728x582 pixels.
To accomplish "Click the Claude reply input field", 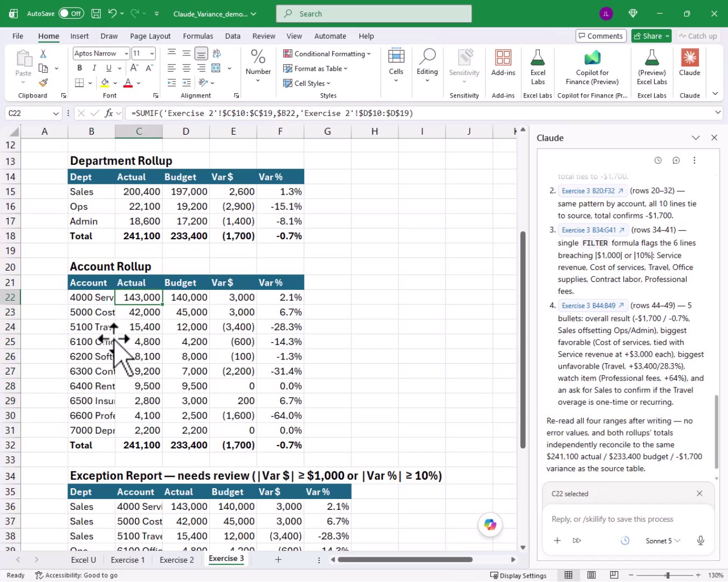I will tap(628, 519).
